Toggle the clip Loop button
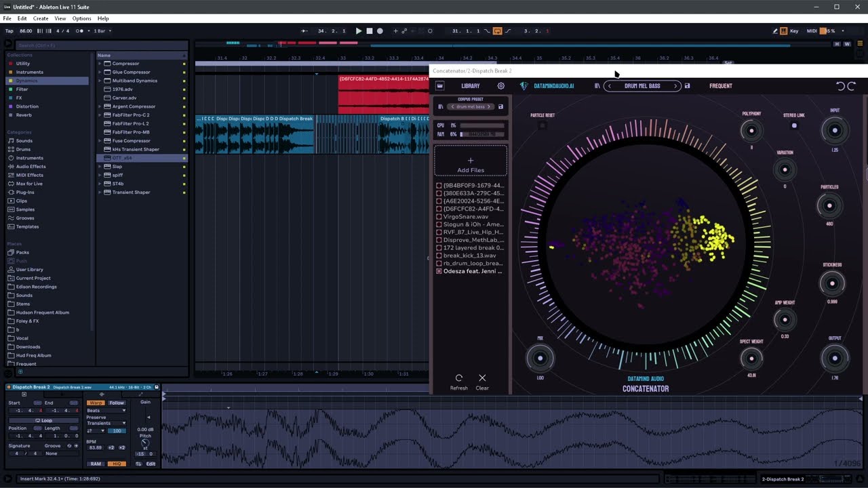The image size is (868, 488). coord(44,420)
